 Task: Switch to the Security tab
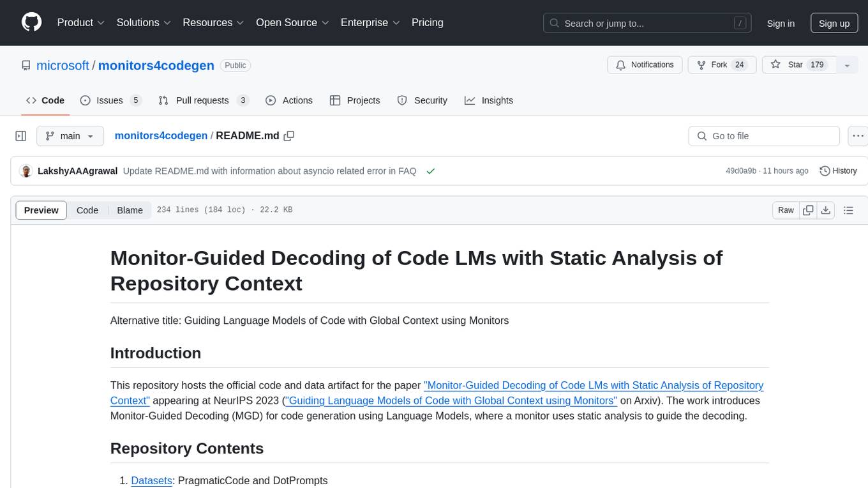423,100
